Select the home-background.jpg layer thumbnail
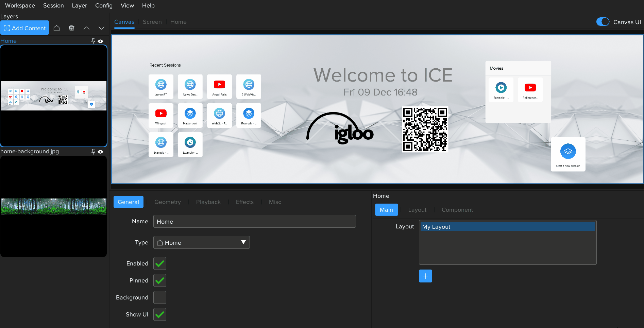 point(53,206)
